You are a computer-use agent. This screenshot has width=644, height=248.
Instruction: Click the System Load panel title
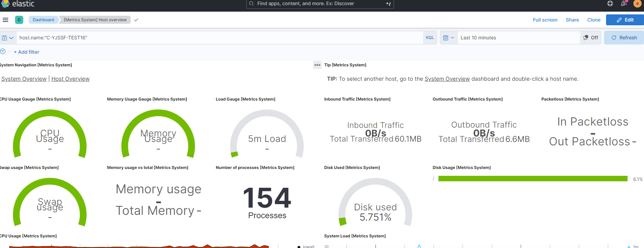tap(355, 236)
